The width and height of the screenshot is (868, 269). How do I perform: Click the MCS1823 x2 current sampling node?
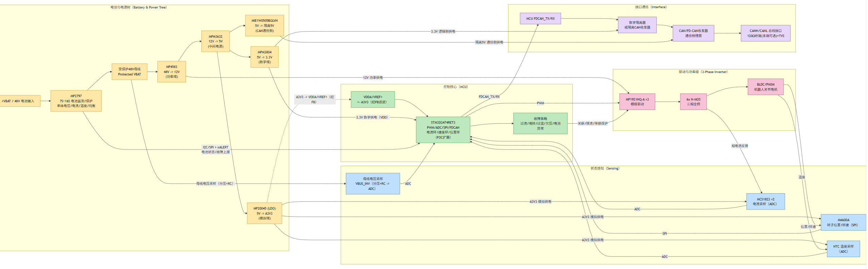pyautogui.click(x=765, y=201)
